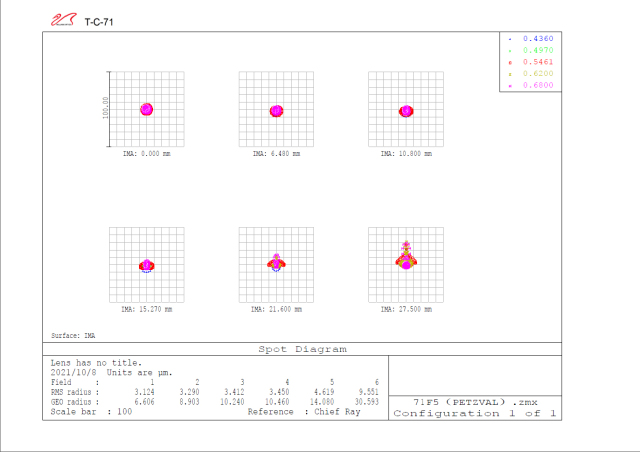Click the blue 0.4360 wavelength legend marker
The height and width of the screenshot is (452, 640).
510,37
